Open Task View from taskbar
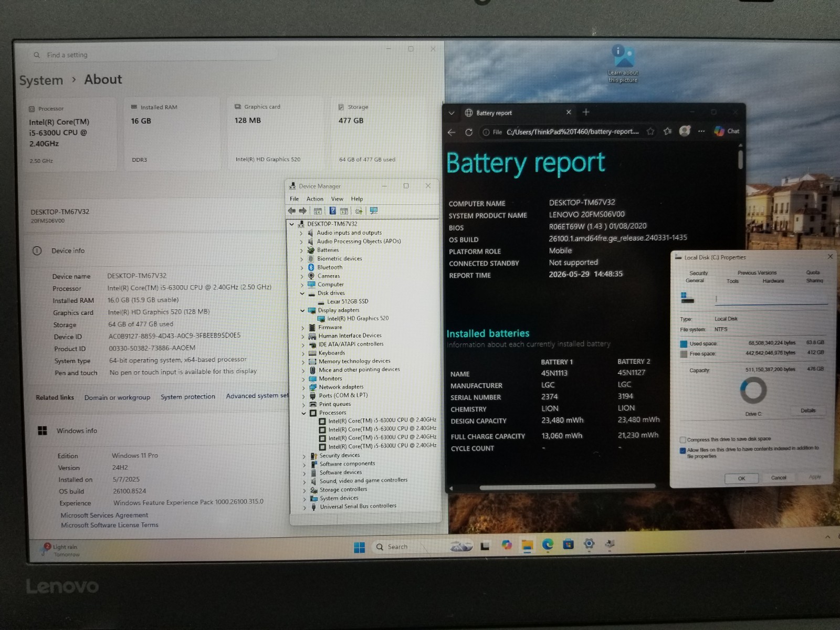The image size is (840, 630). [485, 546]
